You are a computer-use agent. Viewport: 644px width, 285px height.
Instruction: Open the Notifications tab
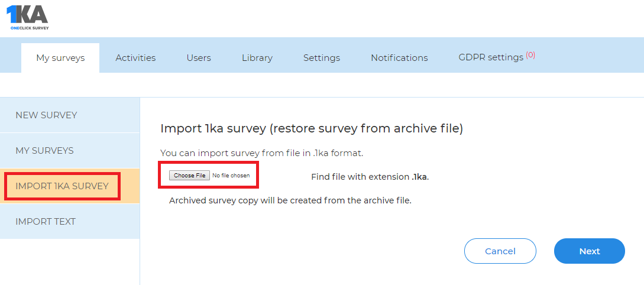[x=399, y=58]
